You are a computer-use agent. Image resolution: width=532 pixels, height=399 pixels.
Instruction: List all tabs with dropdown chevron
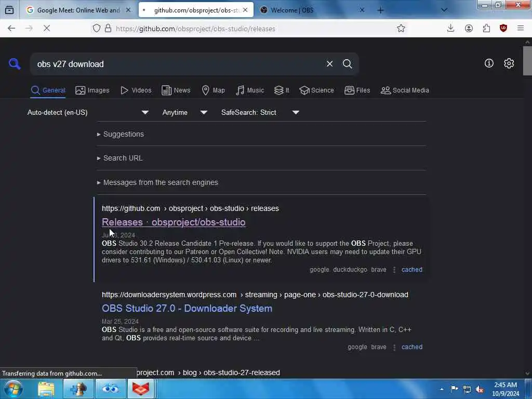[444, 10]
